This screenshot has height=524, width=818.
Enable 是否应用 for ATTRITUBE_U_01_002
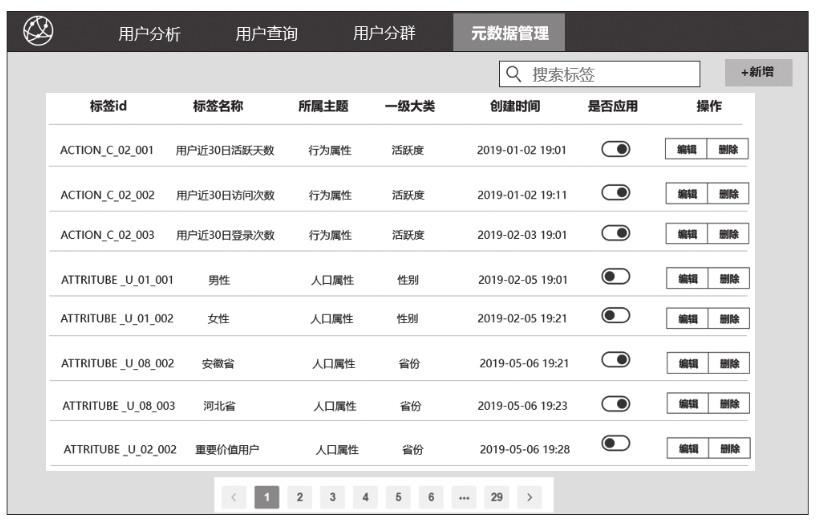[x=616, y=315]
